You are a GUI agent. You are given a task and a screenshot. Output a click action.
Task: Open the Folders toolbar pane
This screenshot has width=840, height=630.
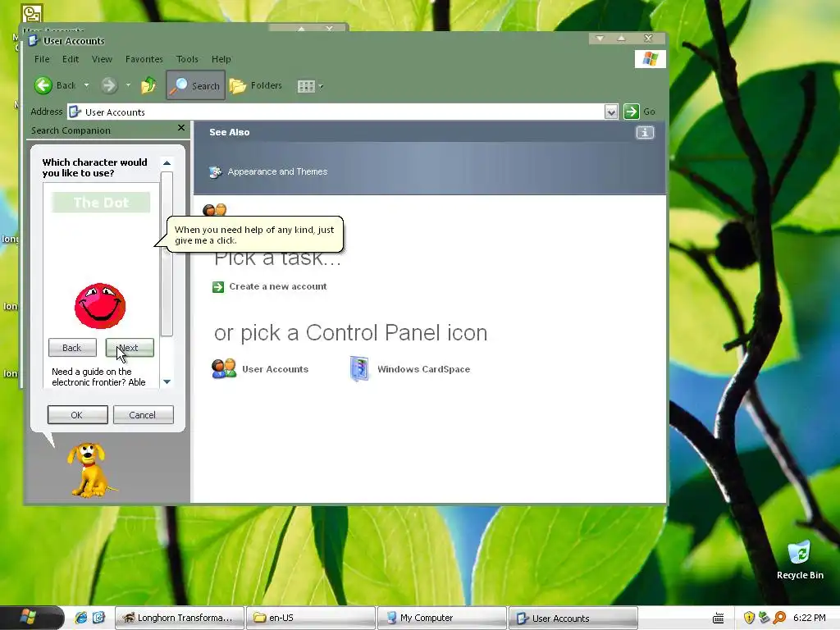point(256,85)
